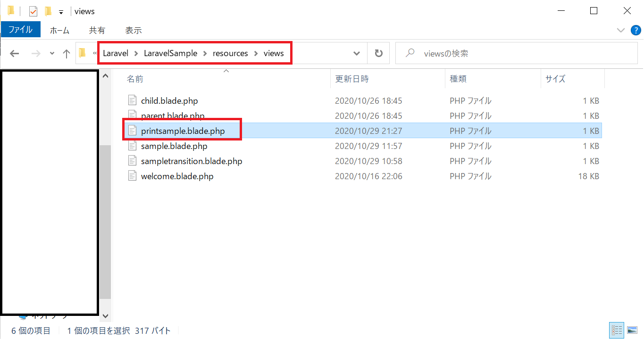Click the 6 個の項目 status text
The height and width of the screenshot is (339, 644).
[31, 331]
